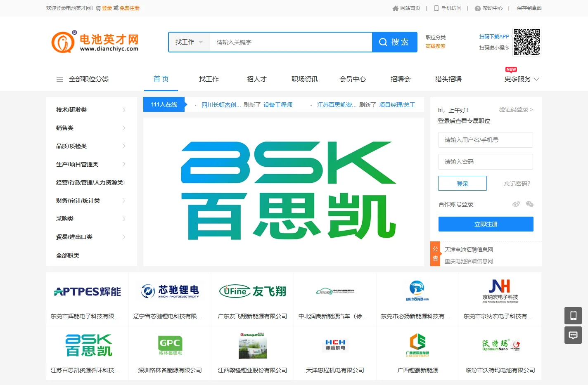
Task: Open the 保存到桌面 link
Action: [529, 8]
